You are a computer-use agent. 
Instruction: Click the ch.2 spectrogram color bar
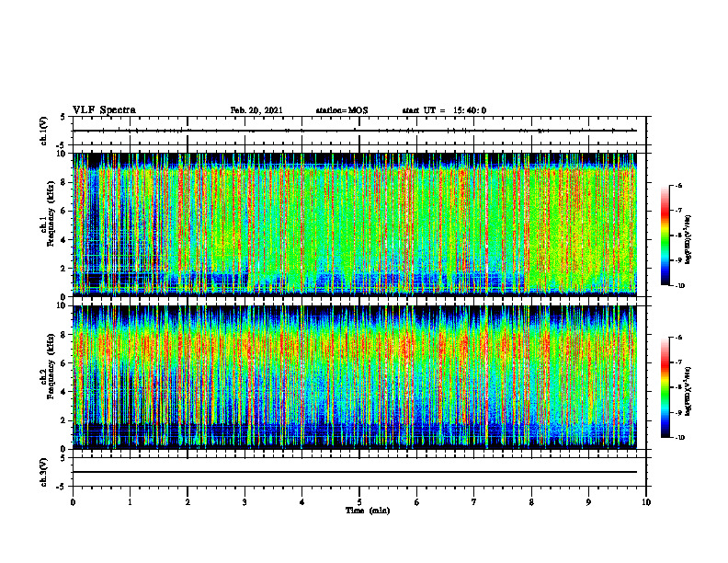click(665, 387)
